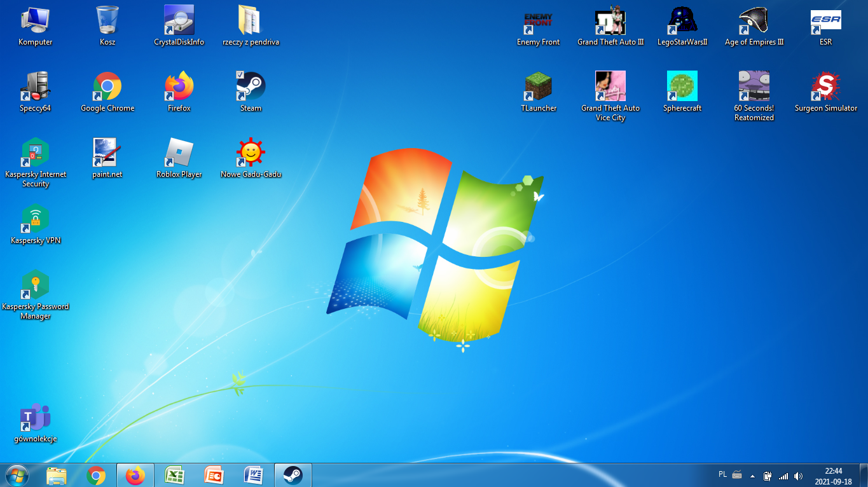868x487 pixels.
Task: Select the 60 Seconds! Reatomized shortcut
Action: (754, 97)
